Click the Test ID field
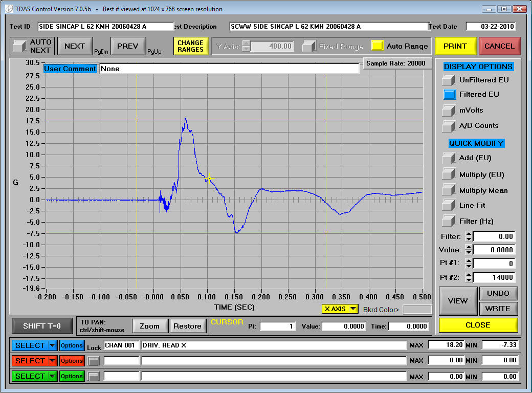The width and height of the screenshot is (532, 393). (x=105, y=27)
